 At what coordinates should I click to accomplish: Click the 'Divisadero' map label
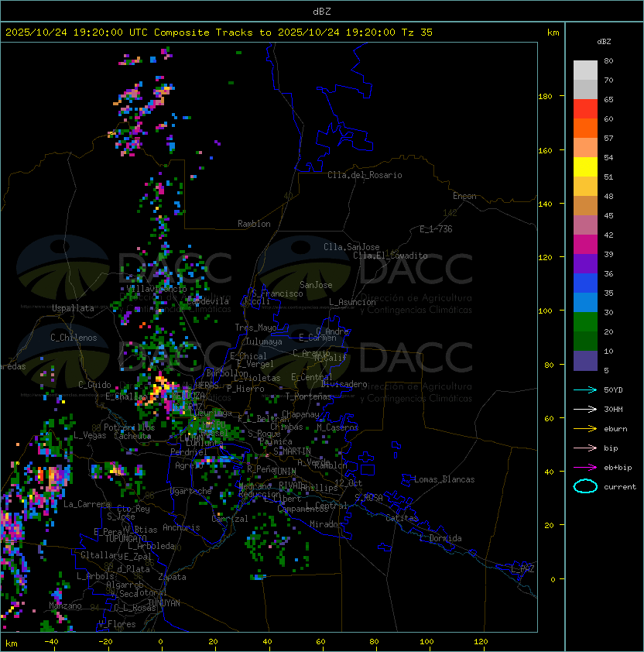[x=344, y=384]
